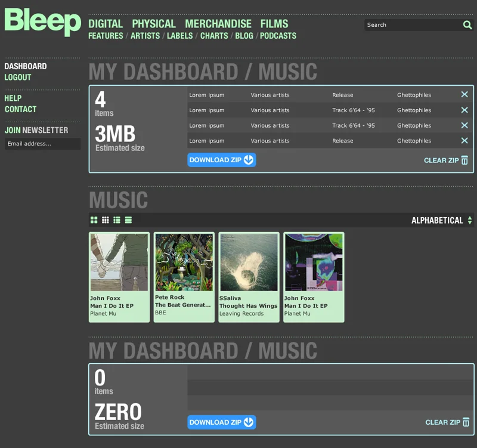
Task: Clear ZIP in the 4 items panel
Action: tap(446, 160)
